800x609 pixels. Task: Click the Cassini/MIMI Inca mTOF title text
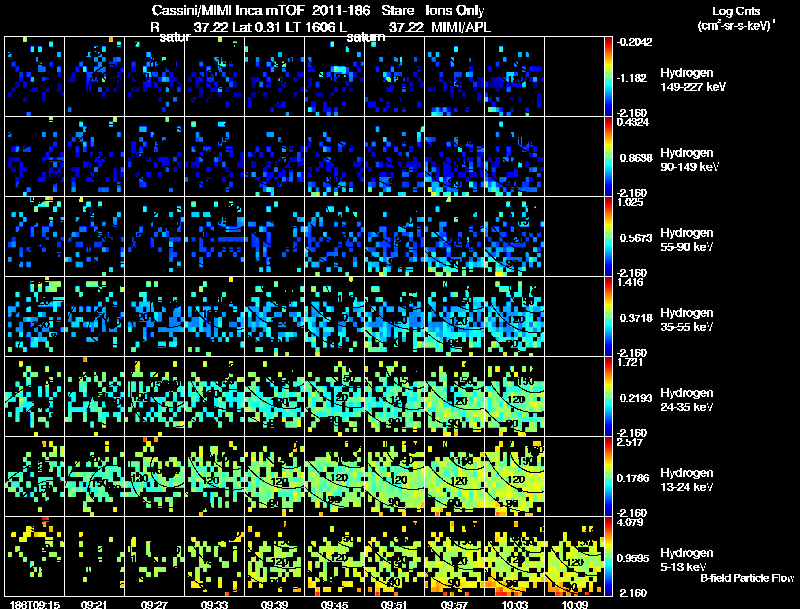228,11
